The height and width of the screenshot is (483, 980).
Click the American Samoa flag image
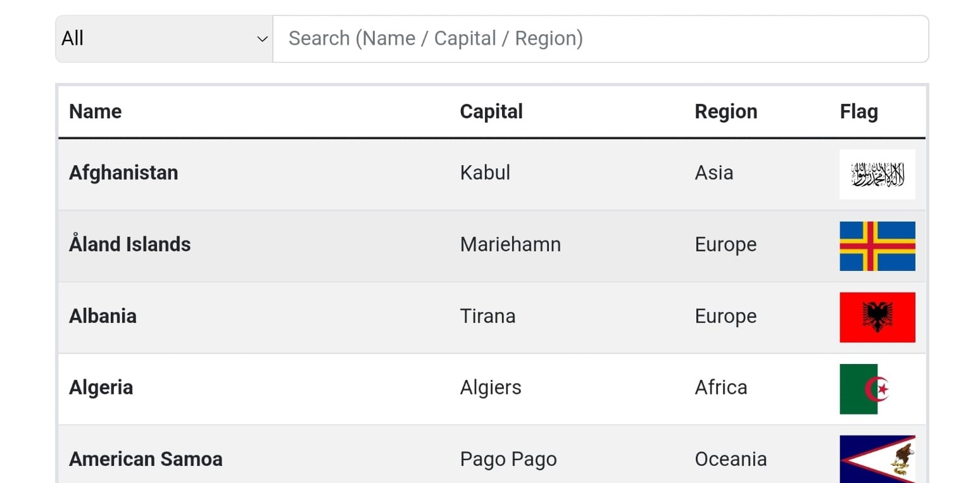877,459
